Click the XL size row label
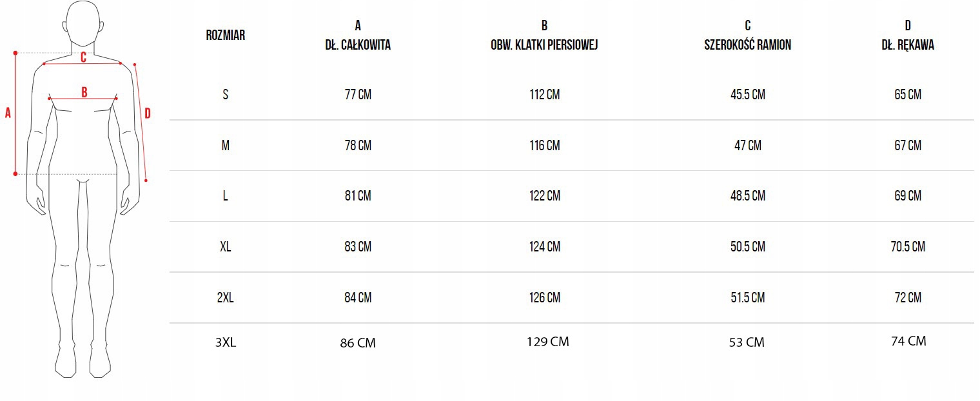The width and height of the screenshot is (980, 401). [x=225, y=247]
